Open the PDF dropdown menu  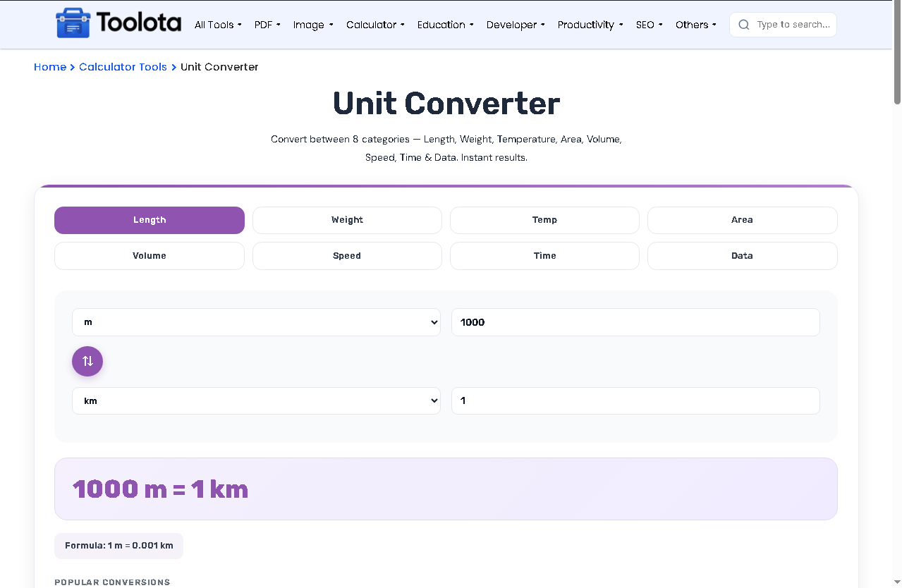click(267, 25)
